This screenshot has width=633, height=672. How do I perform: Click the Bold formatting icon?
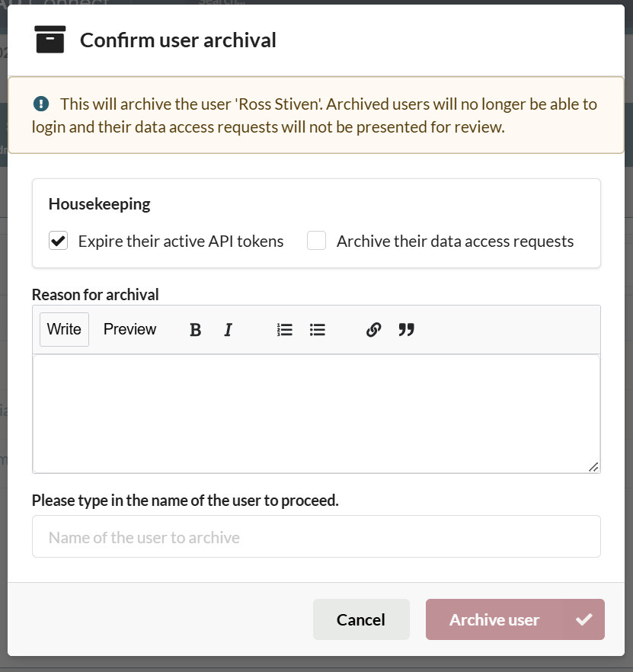click(x=196, y=330)
